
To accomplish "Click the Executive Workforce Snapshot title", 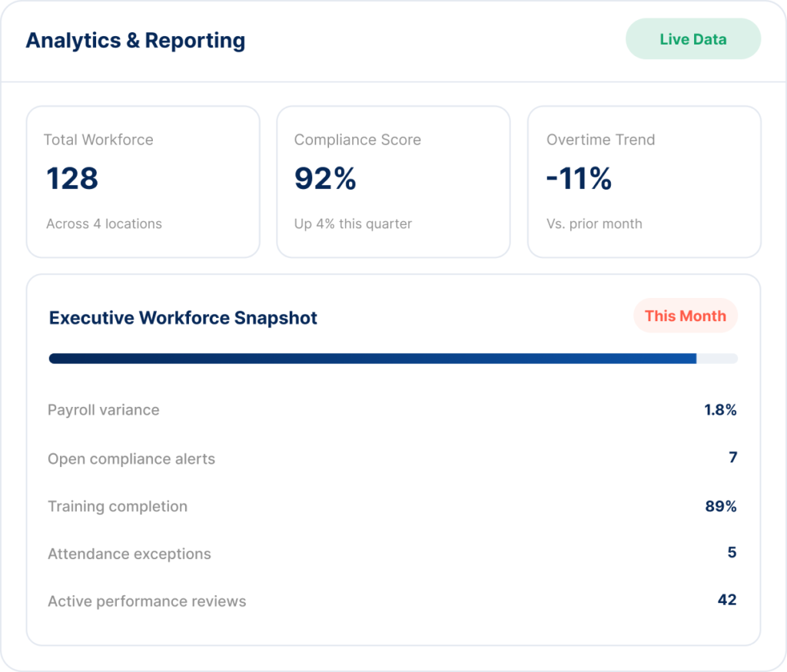I will [183, 318].
